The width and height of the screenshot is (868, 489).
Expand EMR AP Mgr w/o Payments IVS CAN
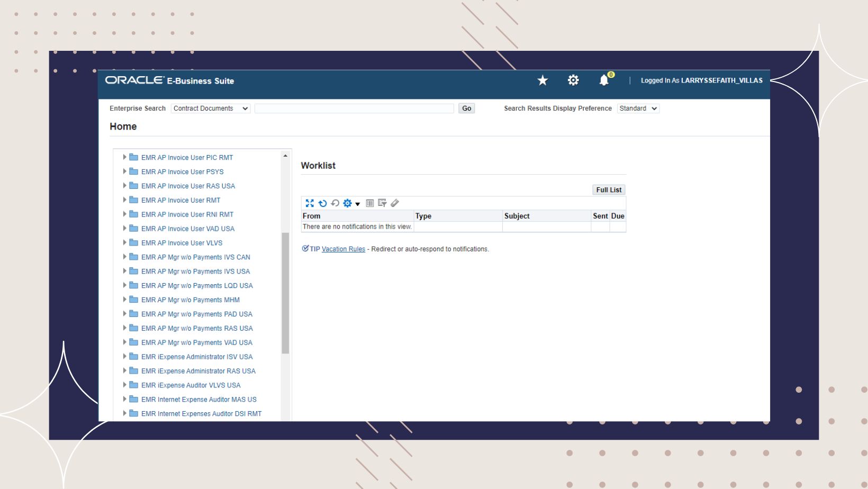(125, 257)
